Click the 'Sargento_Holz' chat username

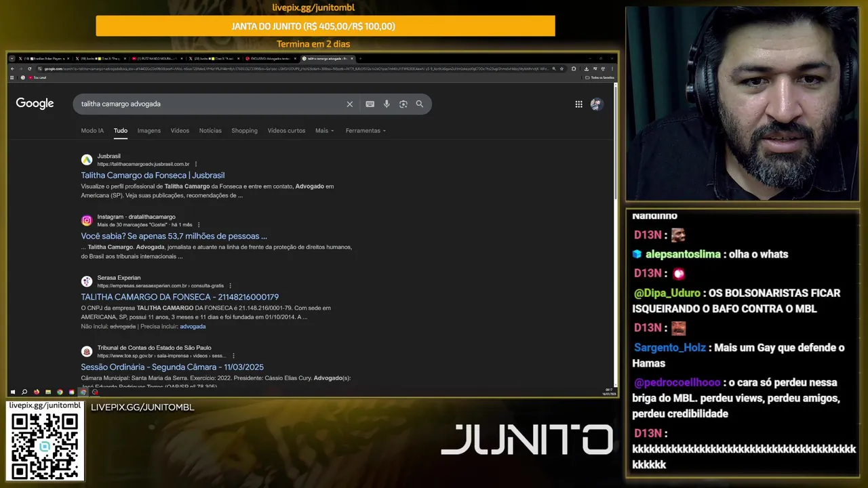[670, 348]
